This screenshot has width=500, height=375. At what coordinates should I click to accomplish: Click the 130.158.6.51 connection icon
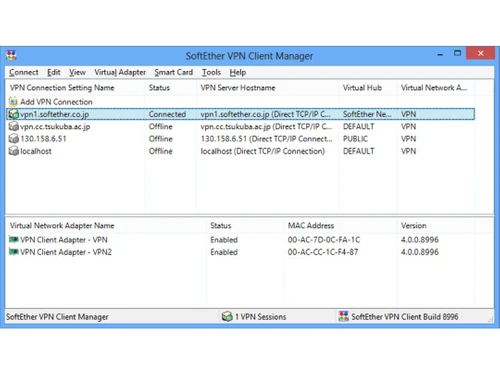tap(13, 139)
